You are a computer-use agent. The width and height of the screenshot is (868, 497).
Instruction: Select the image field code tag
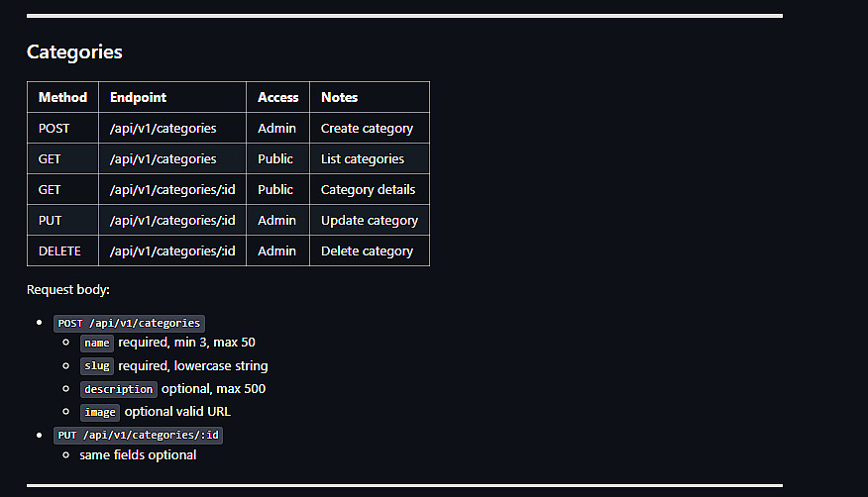pyautogui.click(x=100, y=412)
